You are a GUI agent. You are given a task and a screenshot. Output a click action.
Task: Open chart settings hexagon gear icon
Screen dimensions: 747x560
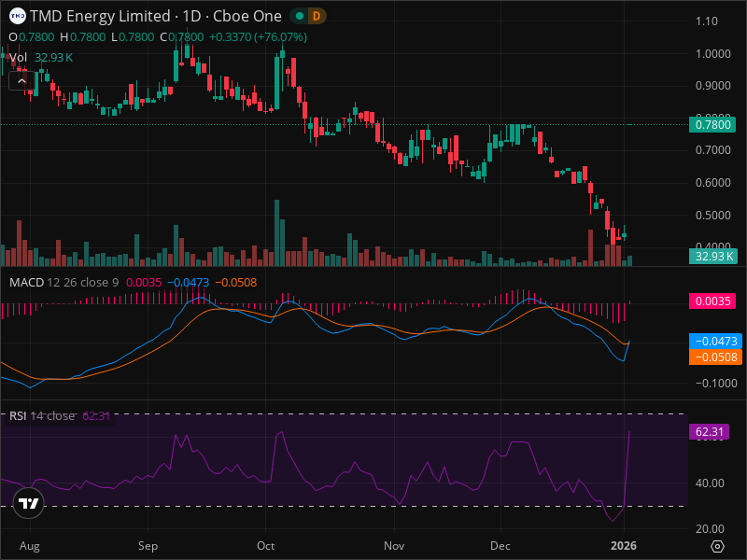pyautogui.click(x=717, y=546)
